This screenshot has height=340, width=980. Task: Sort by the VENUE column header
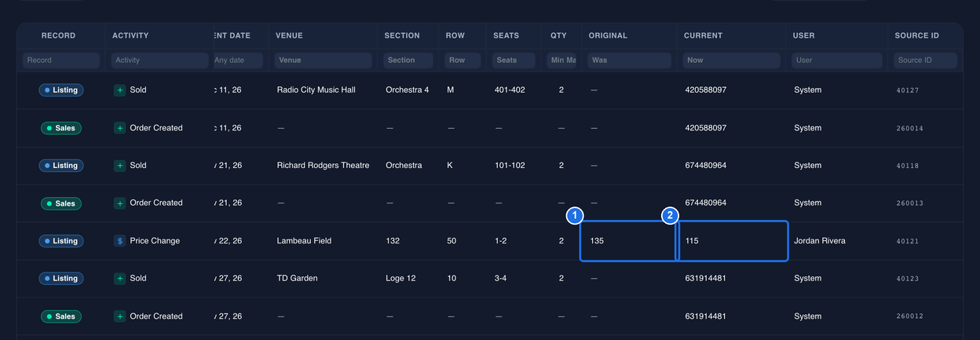pyautogui.click(x=289, y=35)
